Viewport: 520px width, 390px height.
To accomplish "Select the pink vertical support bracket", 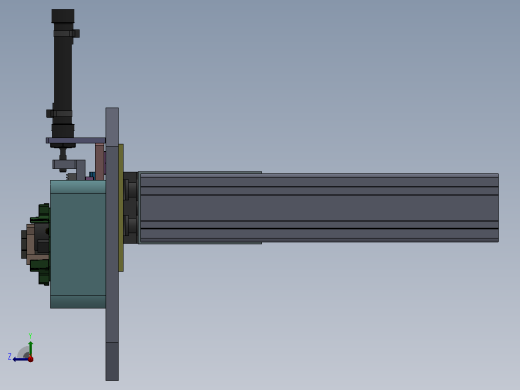I will click(99, 162).
